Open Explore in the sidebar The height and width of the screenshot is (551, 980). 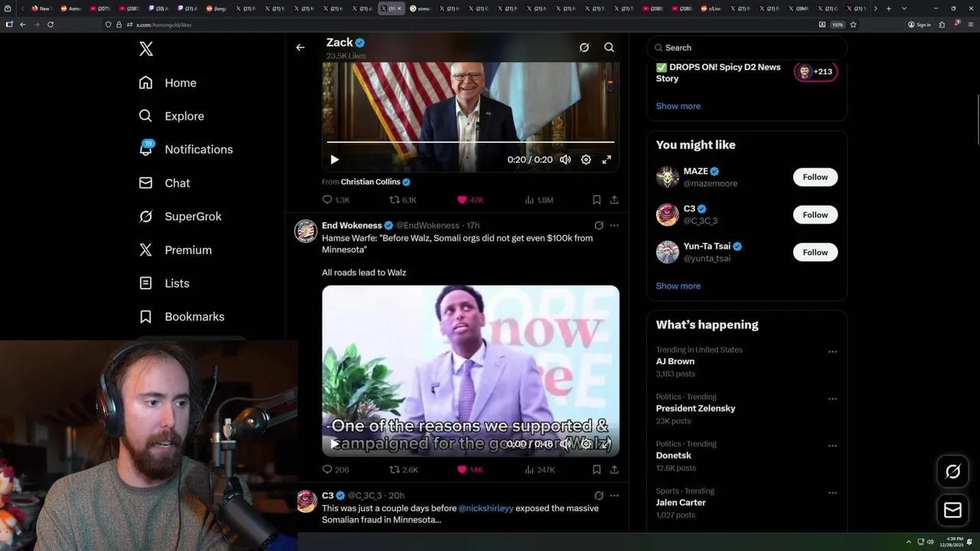(171, 116)
